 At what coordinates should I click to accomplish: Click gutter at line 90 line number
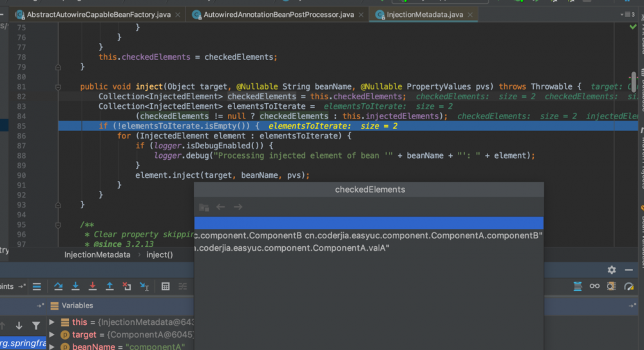(x=21, y=175)
